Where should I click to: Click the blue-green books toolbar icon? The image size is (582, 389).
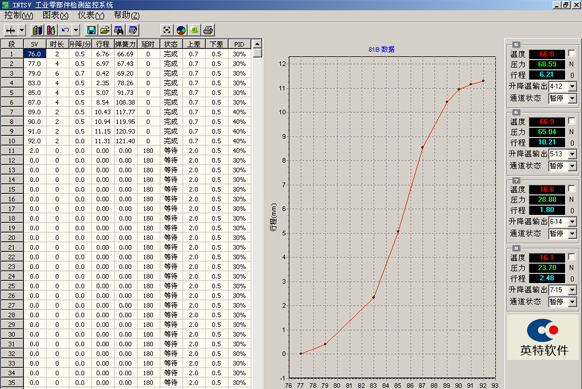point(37,30)
